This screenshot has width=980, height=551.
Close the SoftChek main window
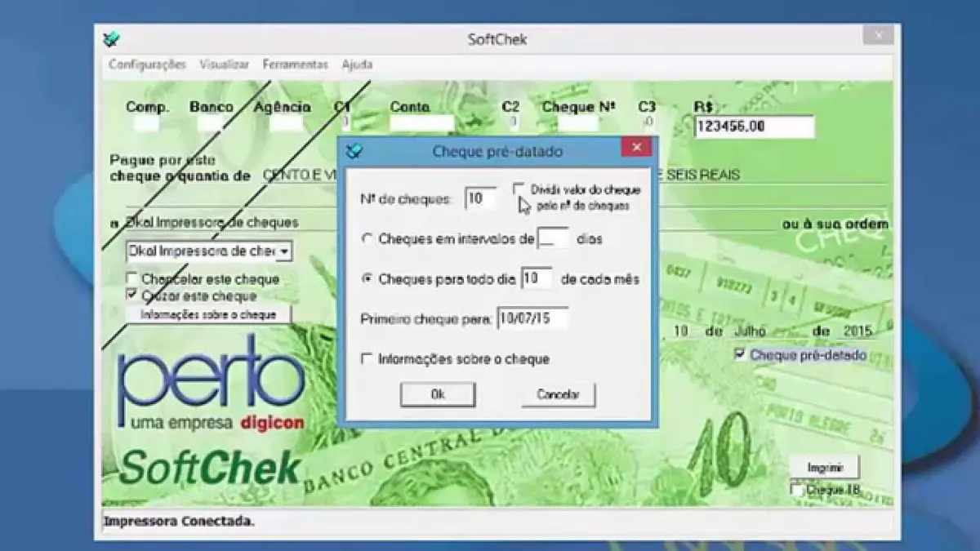(x=878, y=34)
